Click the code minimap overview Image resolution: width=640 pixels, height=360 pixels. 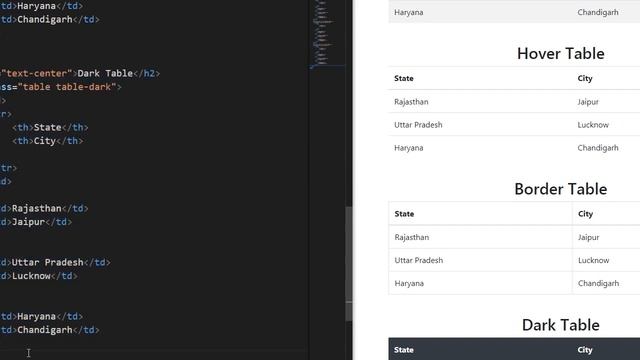click(x=327, y=33)
